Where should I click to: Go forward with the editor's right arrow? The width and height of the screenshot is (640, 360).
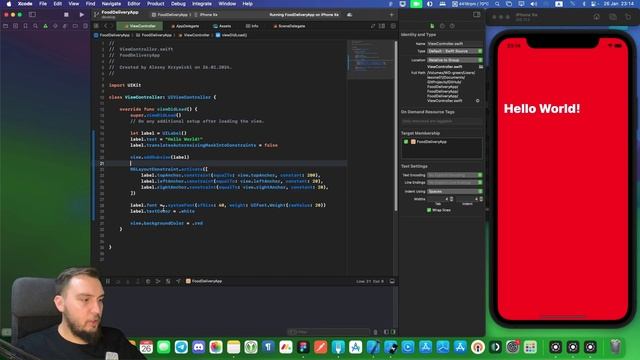(111, 26)
